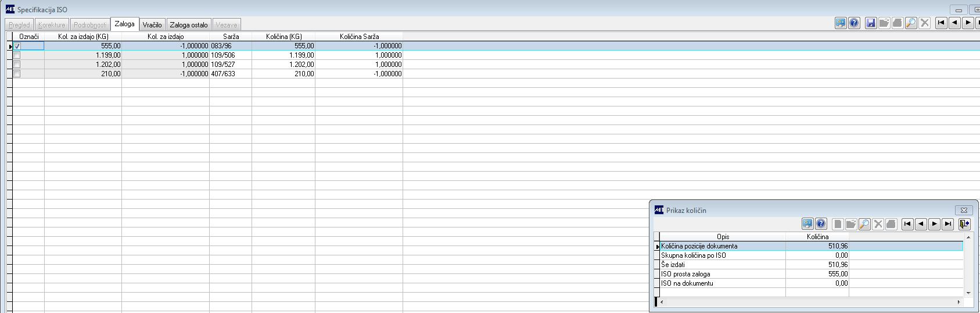Click screen settings icon in Prikaz količin window

807,224
